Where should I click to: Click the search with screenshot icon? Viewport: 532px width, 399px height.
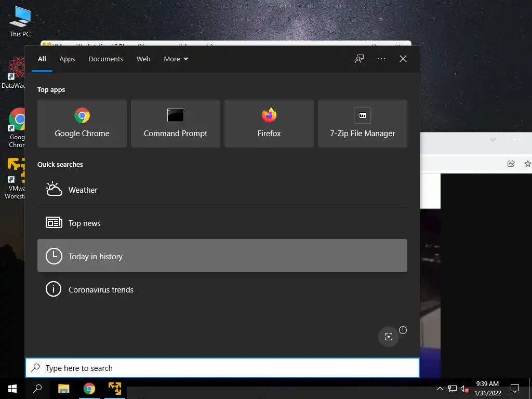coord(389,337)
